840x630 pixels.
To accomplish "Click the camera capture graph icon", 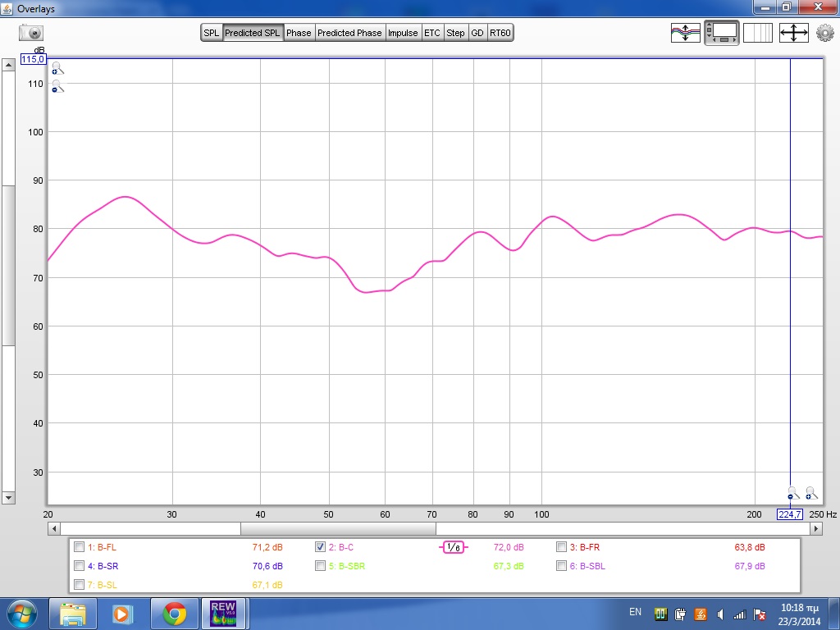I will pyautogui.click(x=31, y=33).
